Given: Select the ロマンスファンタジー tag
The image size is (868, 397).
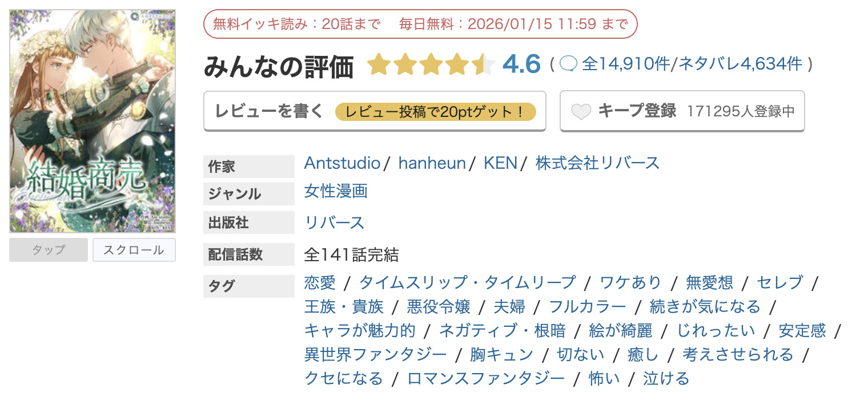Looking at the screenshot, I should coord(486,378).
